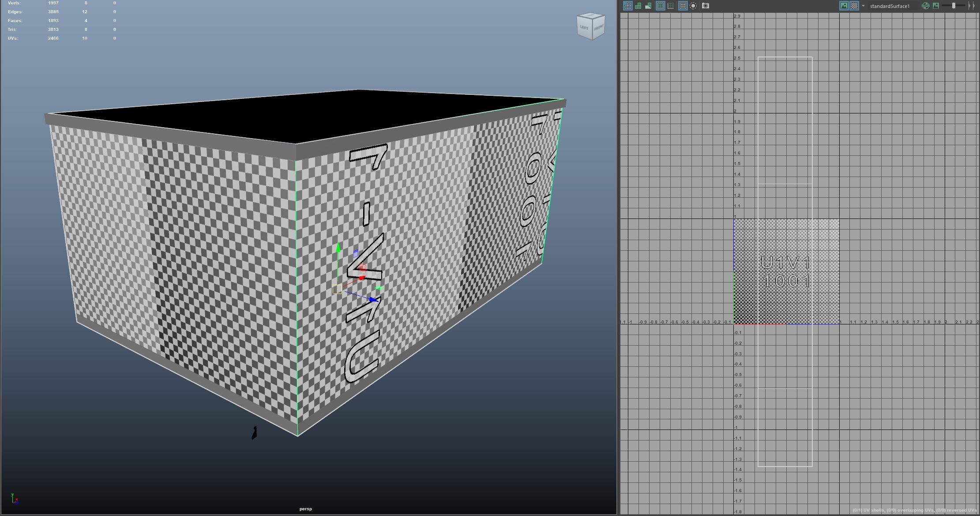Toggle texture borders display icon
Viewport: 980px width, 516px height.
[x=661, y=6]
